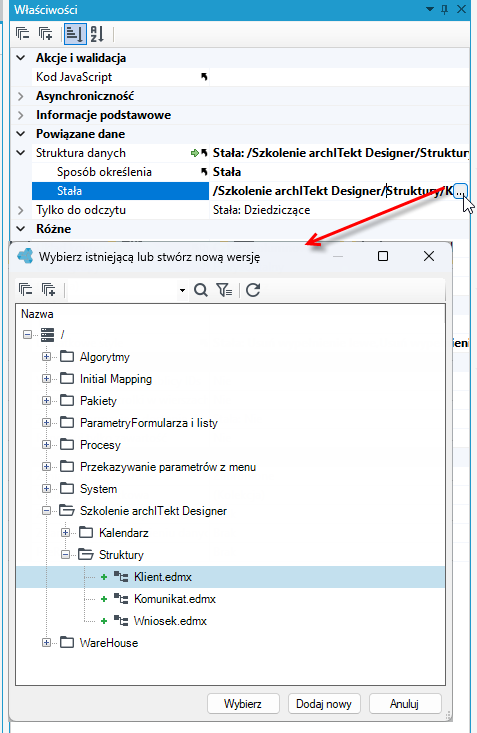The width and height of the screenshot is (477, 733).
Task: Click the Wybierz button
Action: click(243, 704)
